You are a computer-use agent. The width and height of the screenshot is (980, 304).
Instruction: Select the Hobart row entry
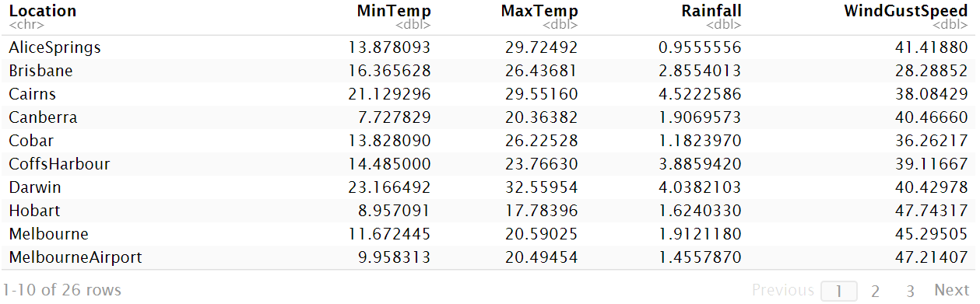coord(489,211)
